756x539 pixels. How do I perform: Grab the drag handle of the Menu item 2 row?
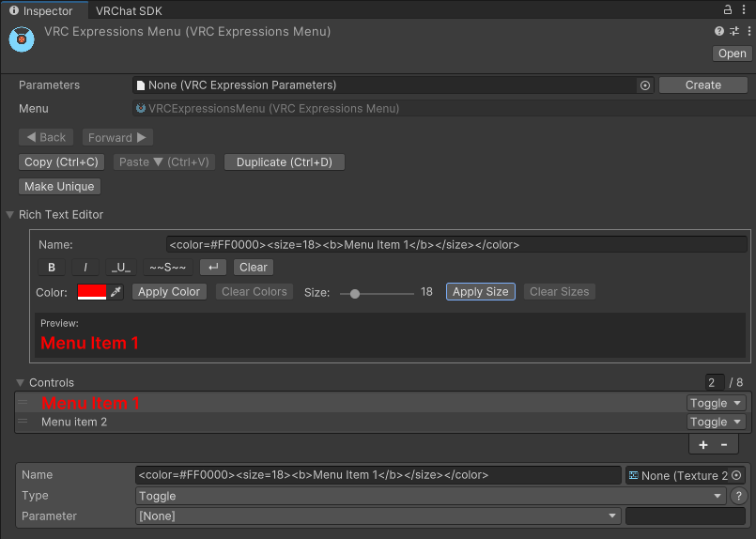pos(23,422)
